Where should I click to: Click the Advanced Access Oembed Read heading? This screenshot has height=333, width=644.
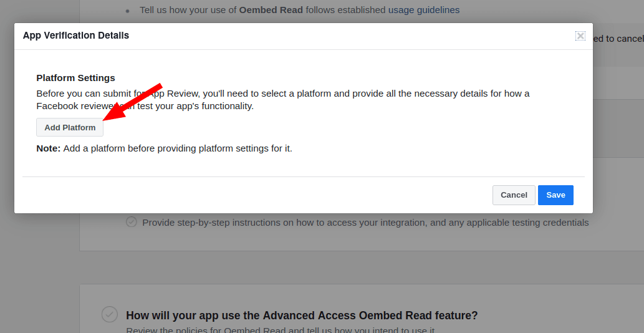(302, 316)
